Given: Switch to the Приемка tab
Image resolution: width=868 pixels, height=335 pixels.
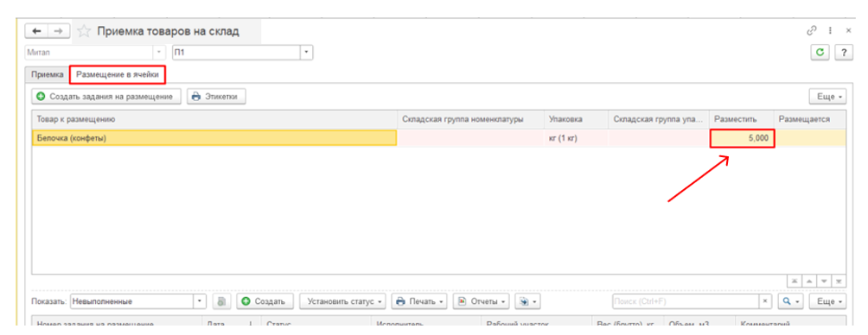Looking at the screenshot, I should tap(47, 74).
